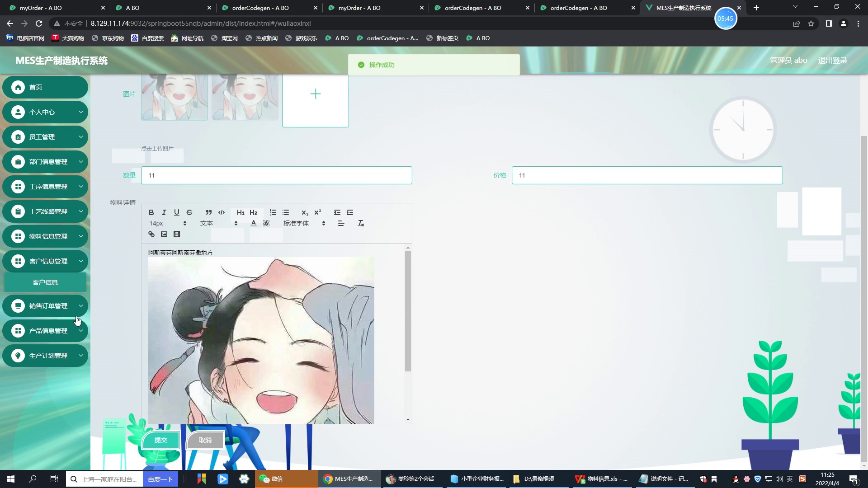Click the 提交 submit button
The width and height of the screenshot is (868, 488).
click(x=160, y=440)
